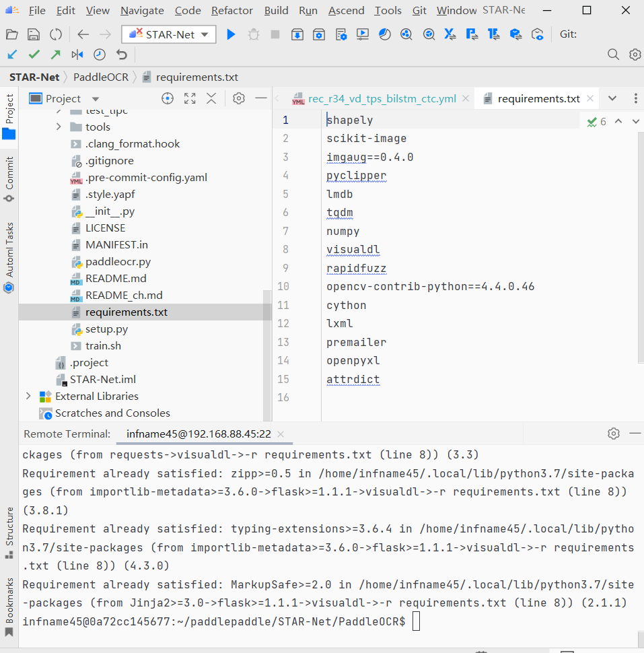The image size is (644, 653).
Task: Click PaddleOCR in the breadcrumb
Action: click(x=100, y=77)
